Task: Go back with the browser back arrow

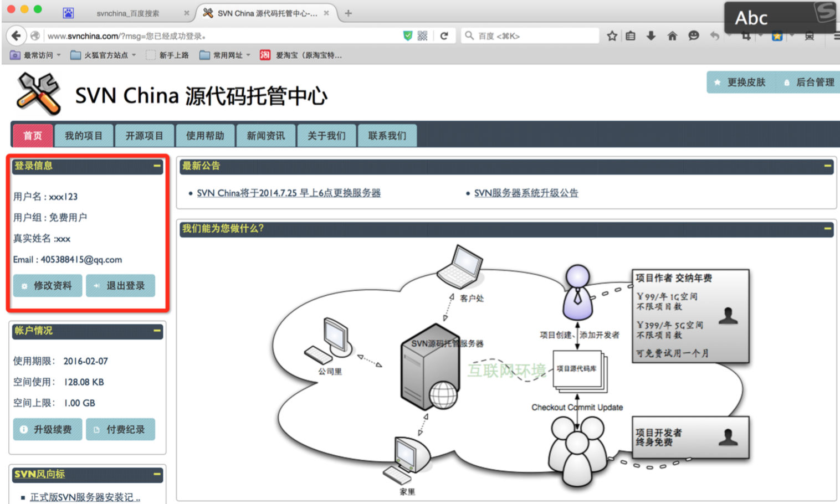Action: (16, 36)
